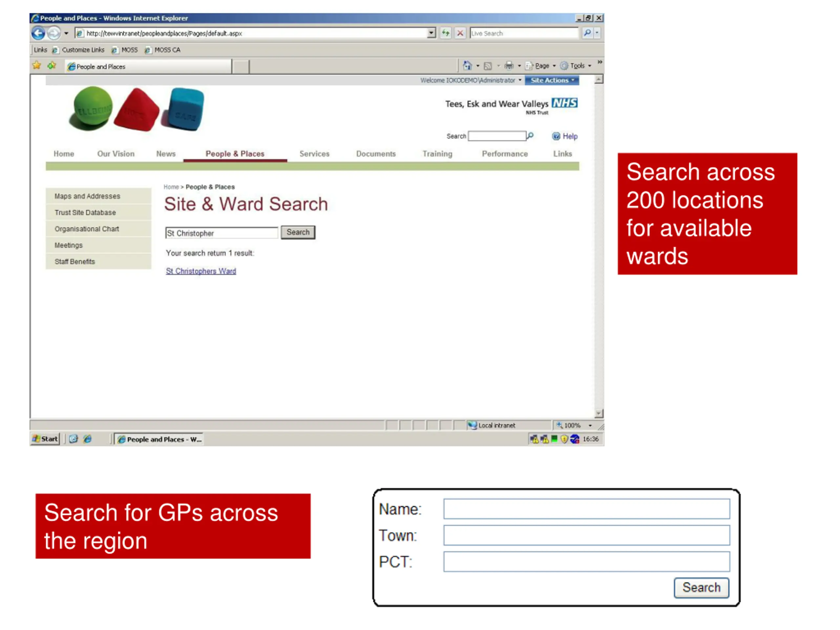Click the Search button beside St Christopher

click(x=298, y=232)
